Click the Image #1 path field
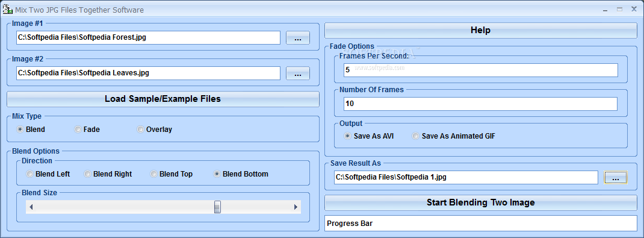 [x=148, y=37]
